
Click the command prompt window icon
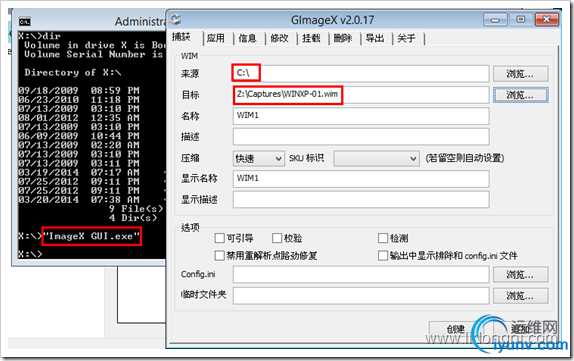pos(25,22)
